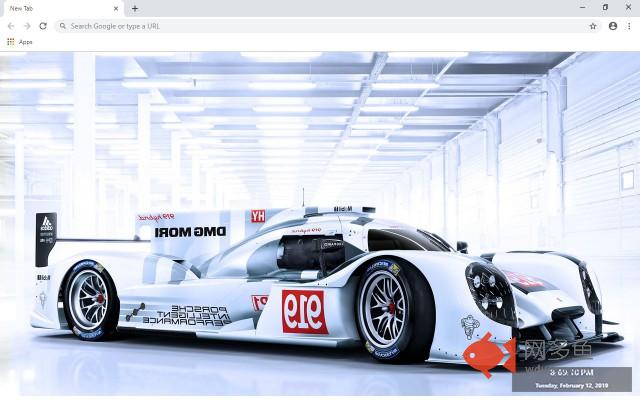Open the Apps grid icon in bookmarks bar
This screenshot has width=640, height=400.
11,42
